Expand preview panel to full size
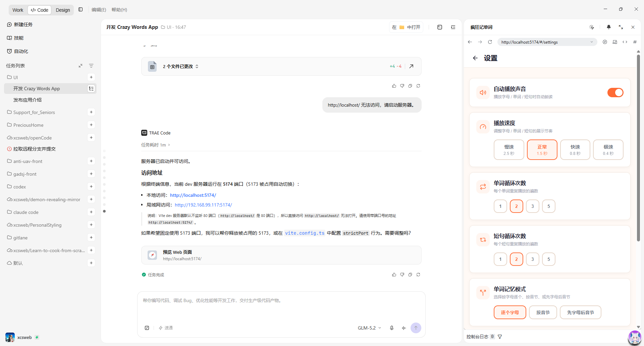Image resolution: width=644 pixels, height=346 pixels. (621, 27)
